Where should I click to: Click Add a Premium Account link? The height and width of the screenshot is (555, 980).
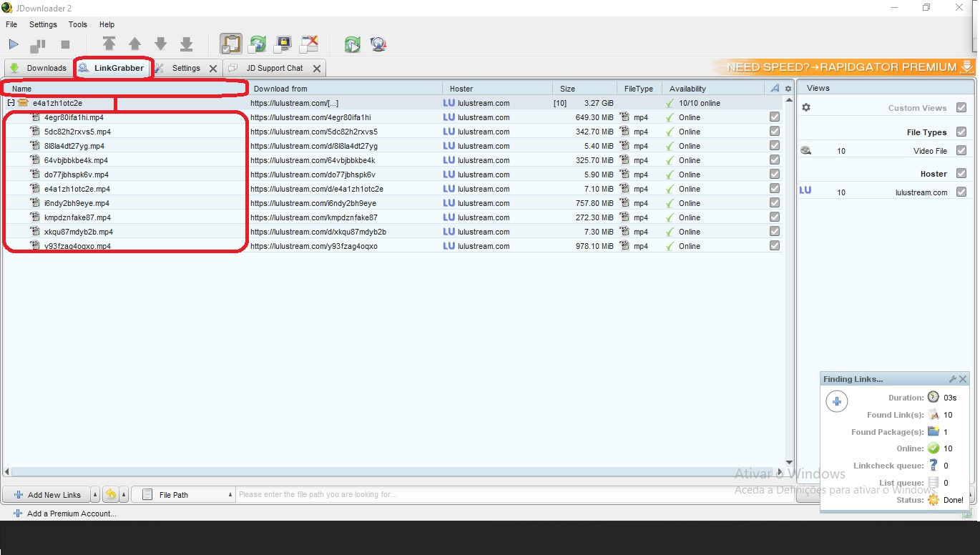coord(64,514)
